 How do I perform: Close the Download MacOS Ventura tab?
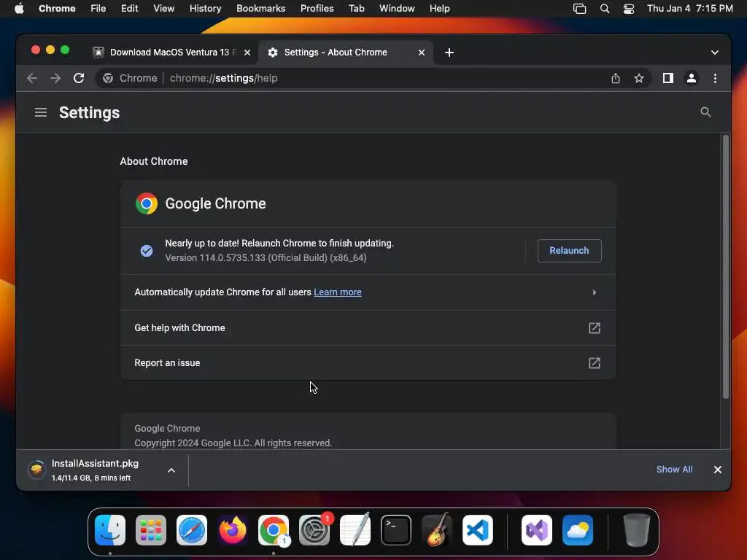point(247,52)
